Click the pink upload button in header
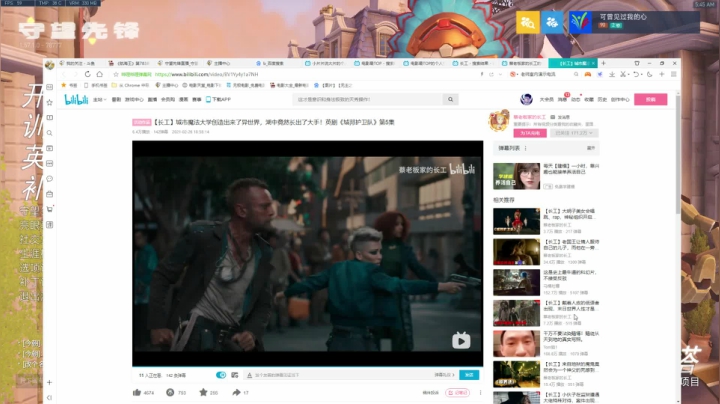Viewport: 720px width, 404px height. pyautogui.click(x=651, y=99)
